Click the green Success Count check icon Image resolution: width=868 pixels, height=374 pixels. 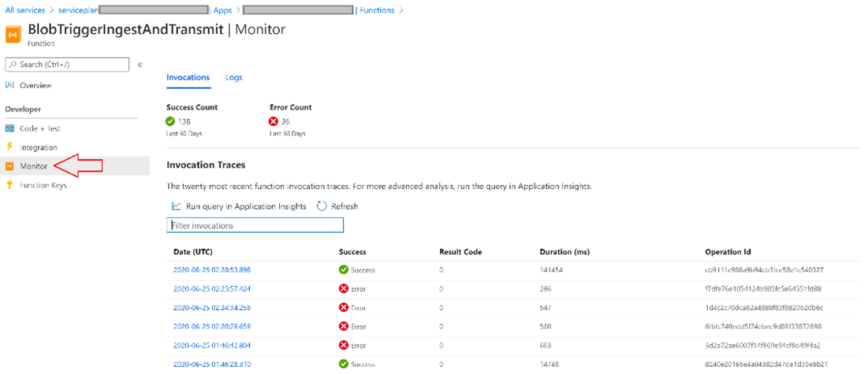coord(170,121)
